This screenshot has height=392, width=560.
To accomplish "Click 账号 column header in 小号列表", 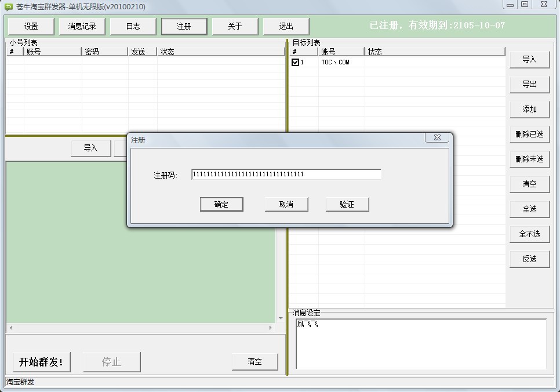I will [53, 52].
